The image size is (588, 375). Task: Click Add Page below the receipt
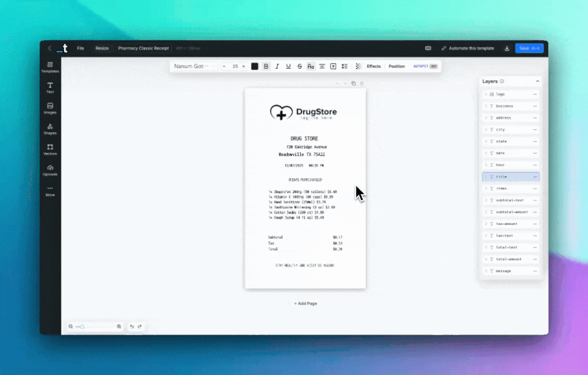(x=305, y=304)
